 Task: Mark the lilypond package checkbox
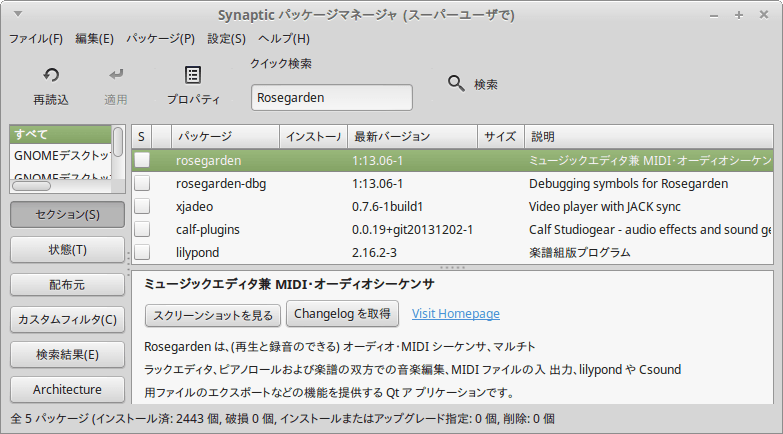(x=142, y=252)
